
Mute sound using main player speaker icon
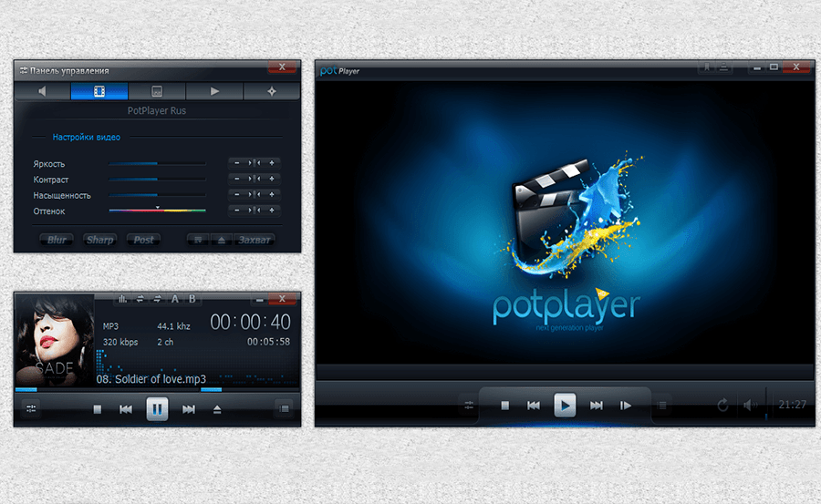(x=751, y=405)
